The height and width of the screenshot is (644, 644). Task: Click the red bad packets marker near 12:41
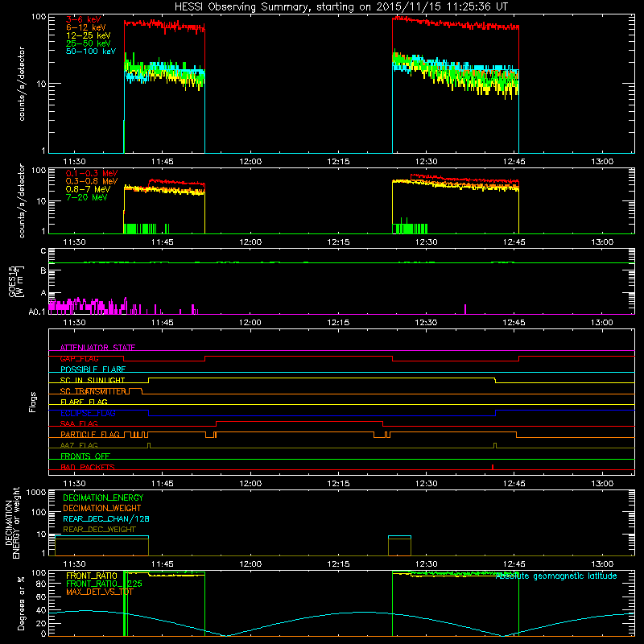493,467
